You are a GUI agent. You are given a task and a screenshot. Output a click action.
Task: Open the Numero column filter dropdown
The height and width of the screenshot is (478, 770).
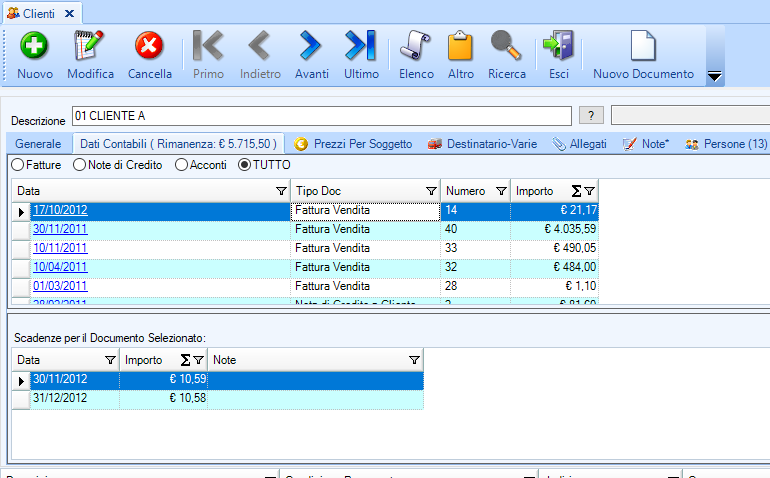tap(501, 191)
